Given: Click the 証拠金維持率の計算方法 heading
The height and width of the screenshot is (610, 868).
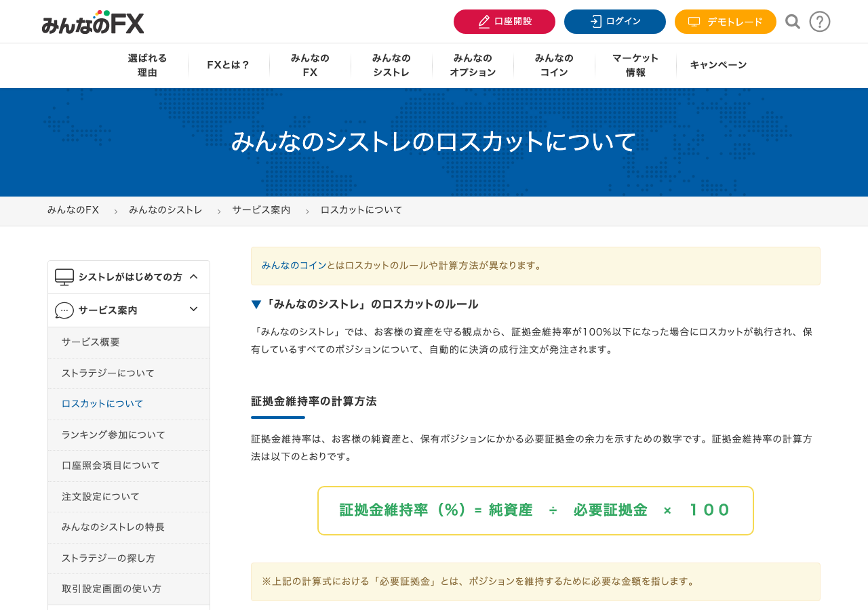Looking at the screenshot, I should 313,401.
